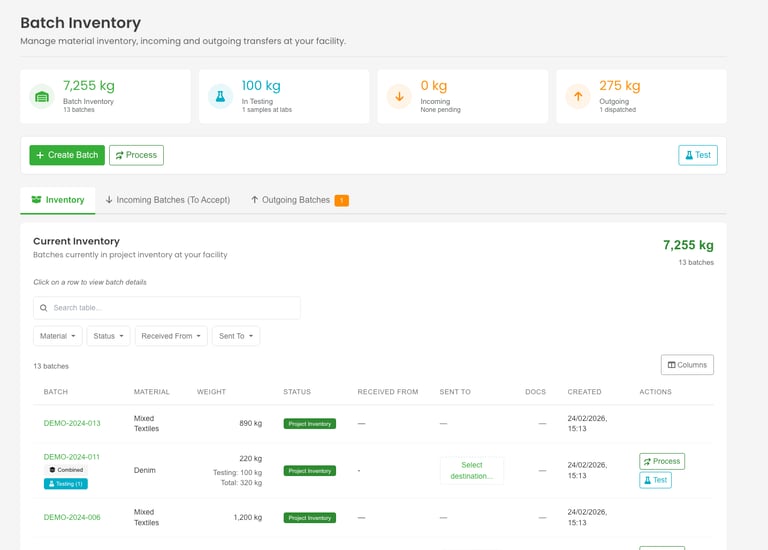Switch to the Inventory tab

[x=58, y=200]
